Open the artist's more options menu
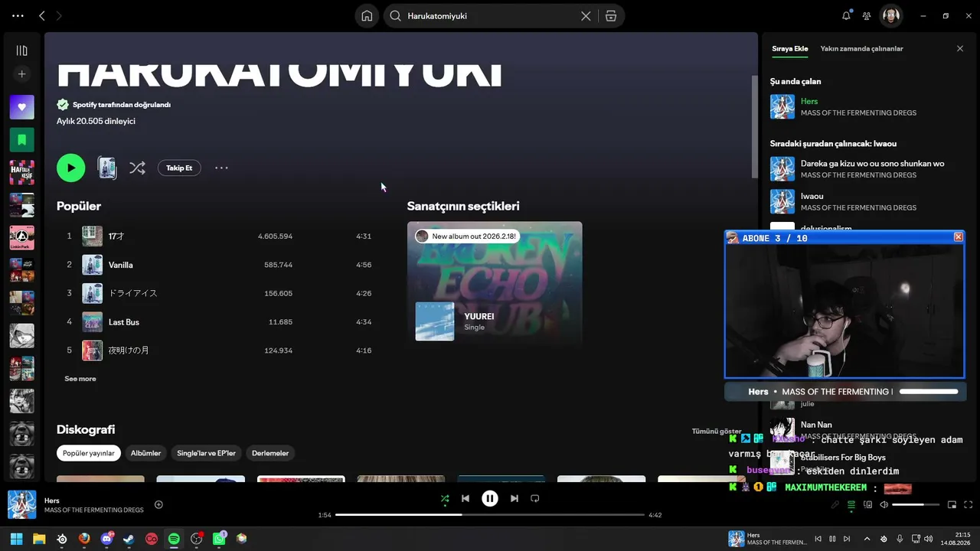This screenshot has height=551, width=980. pos(221,168)
